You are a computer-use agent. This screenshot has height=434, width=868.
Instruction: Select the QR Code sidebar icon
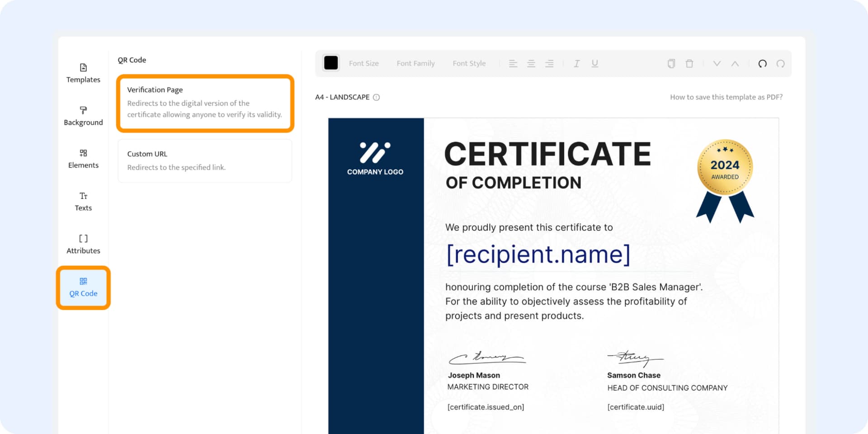point(83,287)
